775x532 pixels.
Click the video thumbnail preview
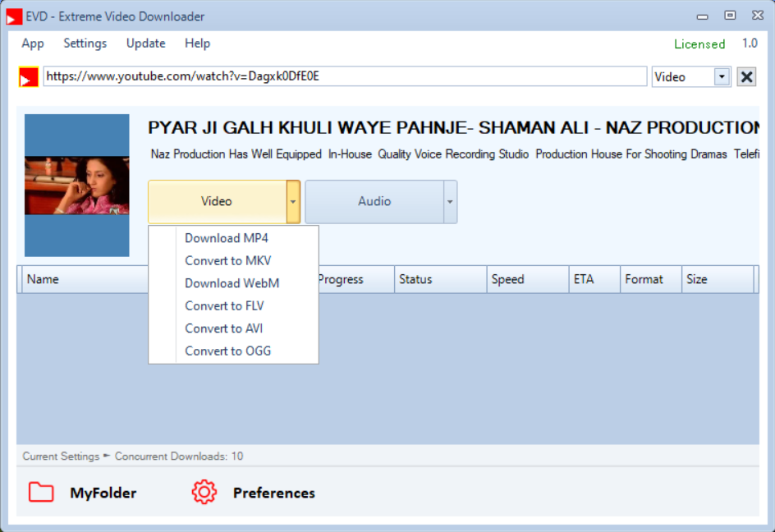tap(77, 186)
